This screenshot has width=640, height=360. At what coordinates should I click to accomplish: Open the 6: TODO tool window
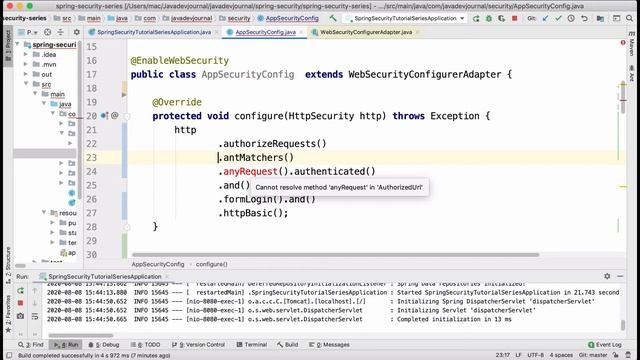pyautogui.click(x=145, y=344)
